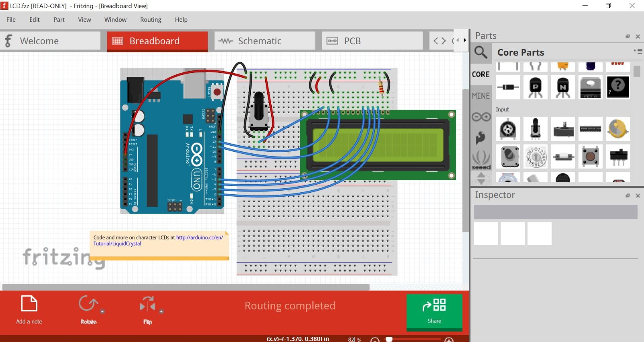Image resolution: width=644 pixels, height=342 pixels.
Task: Select the SparkFun flame parts bin
Action: point(481,138)
